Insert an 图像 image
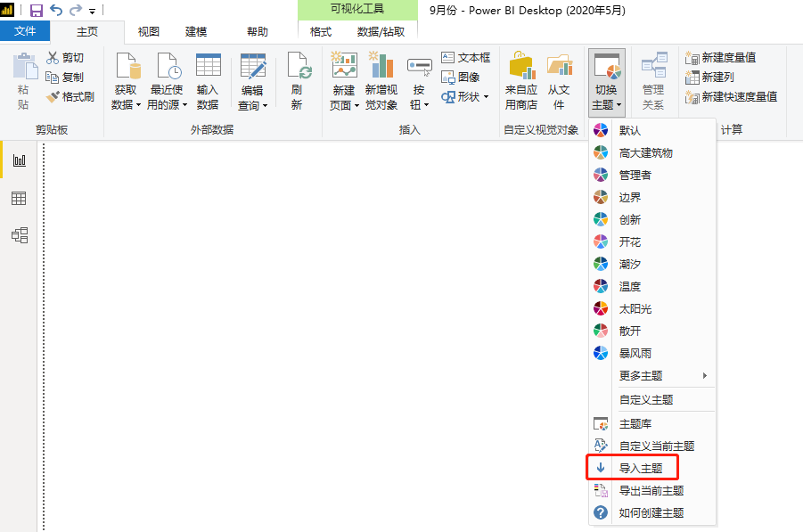This screenshot has height=532, width=803. [461, 77]
